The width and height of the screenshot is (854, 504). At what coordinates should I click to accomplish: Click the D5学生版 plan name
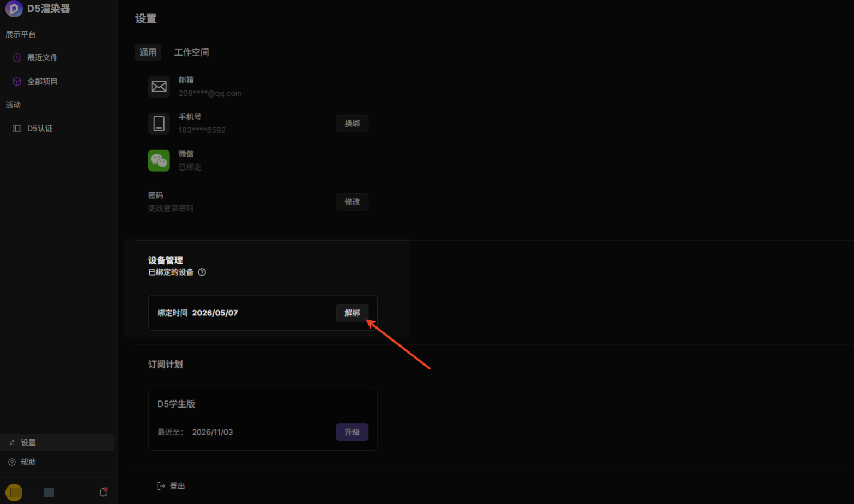point(176,404)
